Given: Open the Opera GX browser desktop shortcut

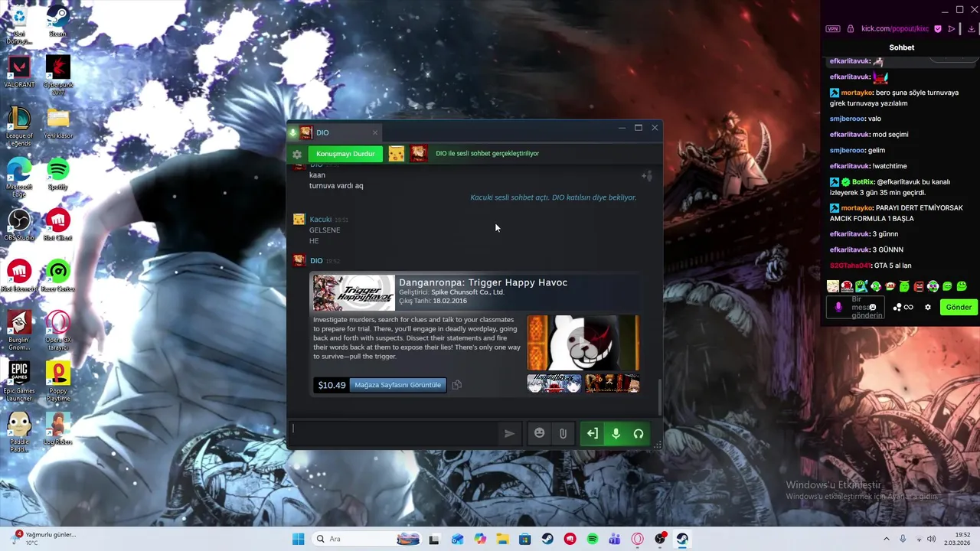Looking at the screenshot, I should (57, 331).
